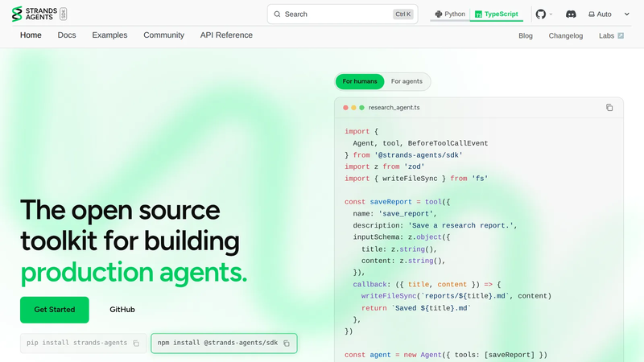
Task: Click the 'zod' import string
Action: 414,167
